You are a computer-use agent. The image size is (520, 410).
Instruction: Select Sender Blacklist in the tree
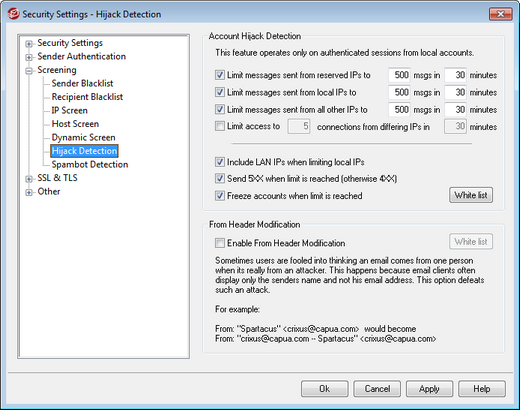click(82, 83)
